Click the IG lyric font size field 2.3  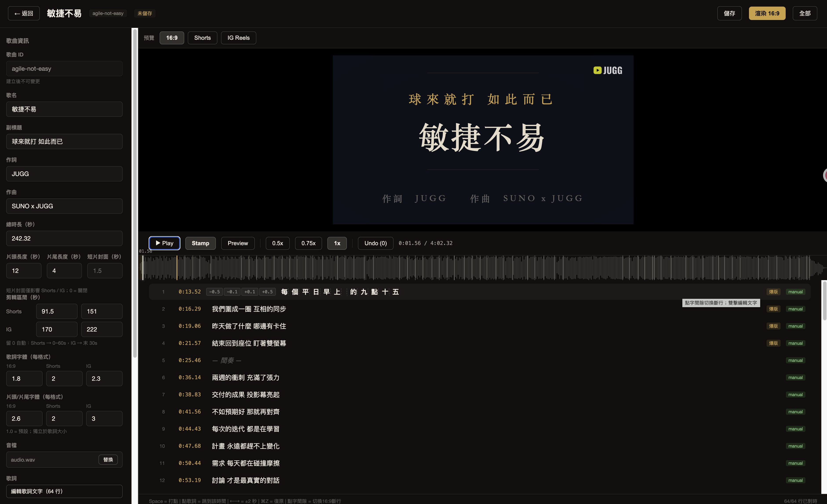104,379
